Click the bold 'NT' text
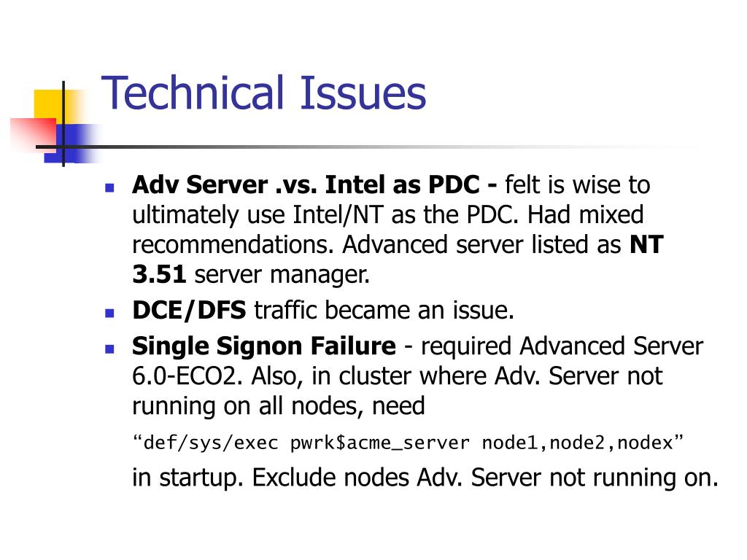Screen dimensions: 747x560 (646, 244)
